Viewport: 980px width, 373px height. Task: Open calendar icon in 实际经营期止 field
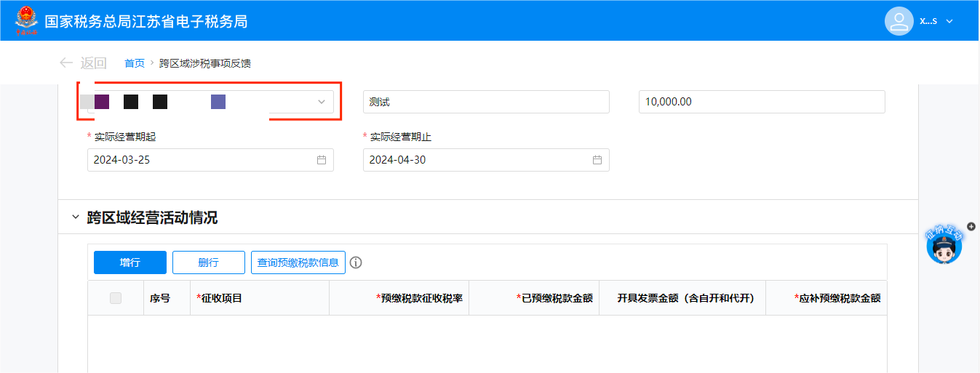click(x=597, y=160)
